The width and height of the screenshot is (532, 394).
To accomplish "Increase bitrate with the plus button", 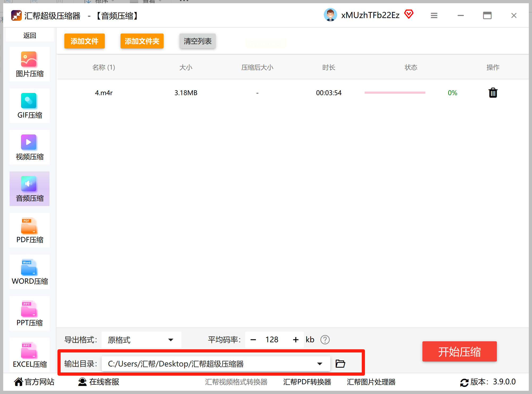I will (x=296, y=340).
